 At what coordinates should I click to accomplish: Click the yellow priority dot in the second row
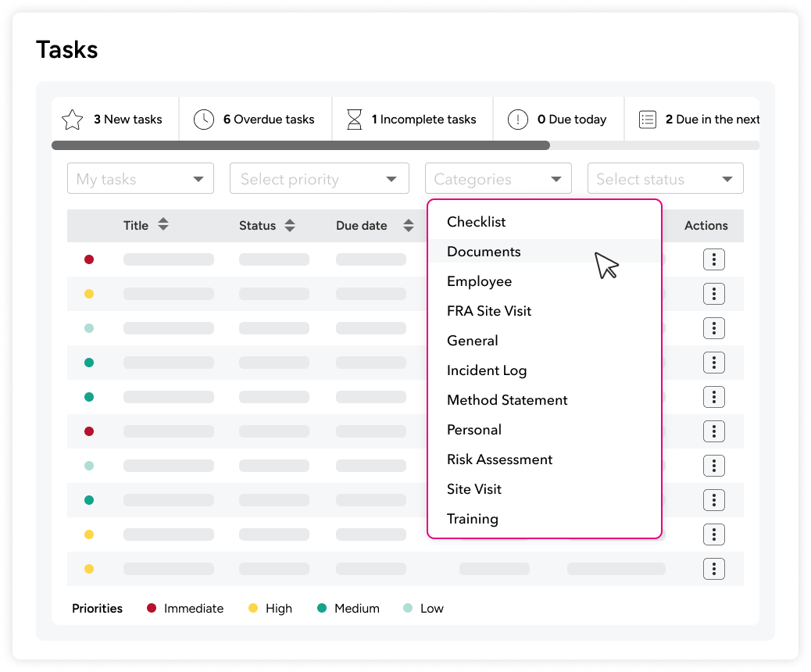pyautogui.click(x=89, y=294)
